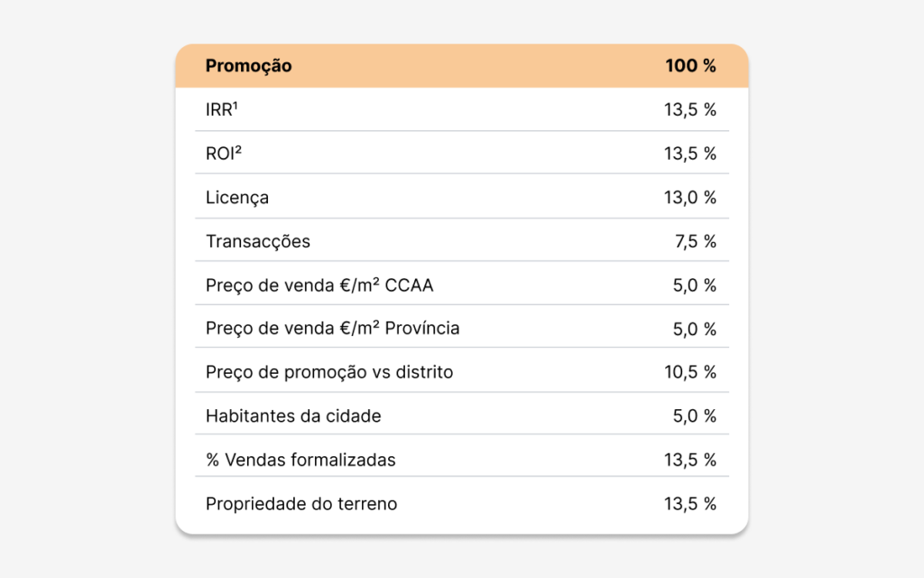Select Propriedade do terreno 13,5 % value
Screen dimensions: 924x578
click(x=690, y=504)
